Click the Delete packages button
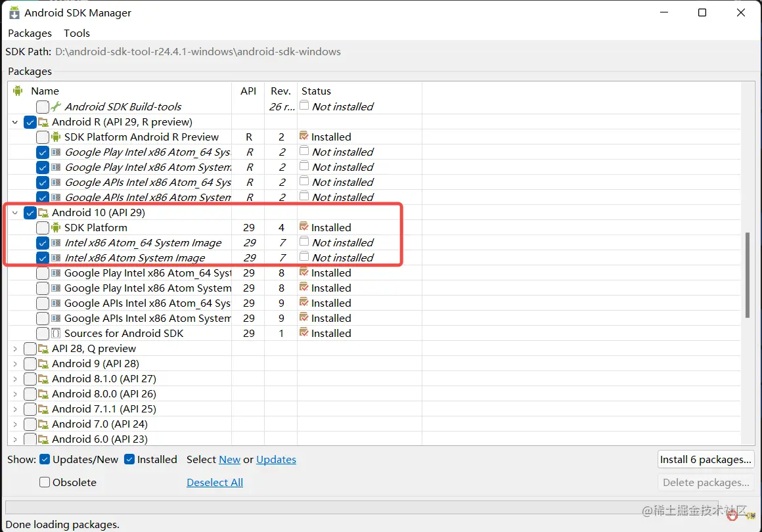 click(706, 482)
